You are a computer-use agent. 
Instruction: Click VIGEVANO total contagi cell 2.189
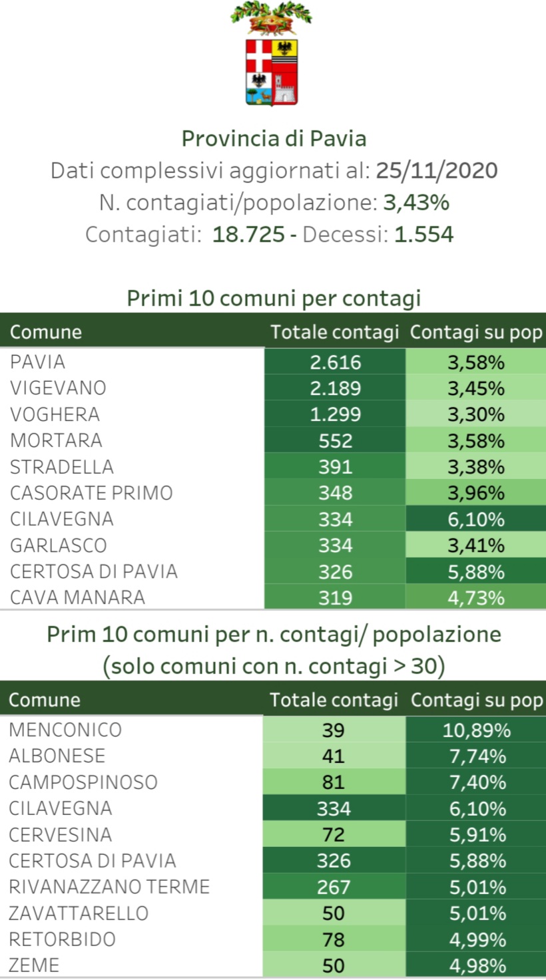tap(335, 388)
